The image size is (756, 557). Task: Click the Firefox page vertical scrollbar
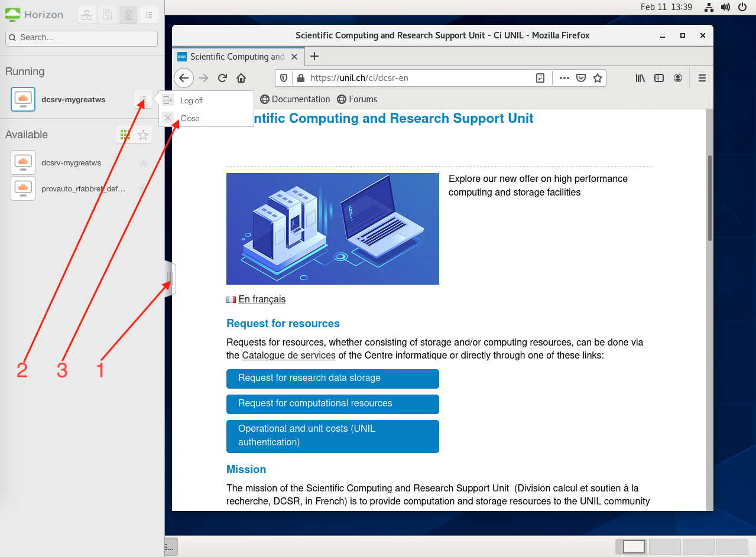click(709, 198)
